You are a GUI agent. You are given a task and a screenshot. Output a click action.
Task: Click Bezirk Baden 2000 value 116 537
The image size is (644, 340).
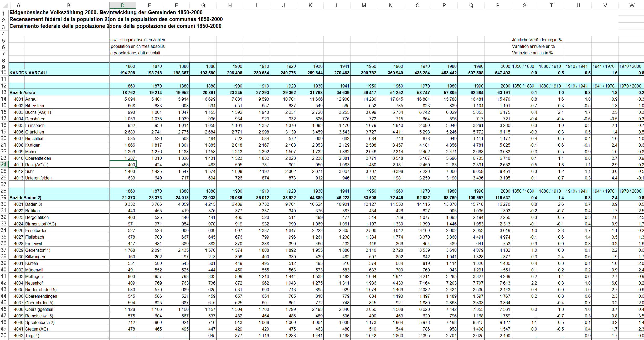(x=498, y=198)
